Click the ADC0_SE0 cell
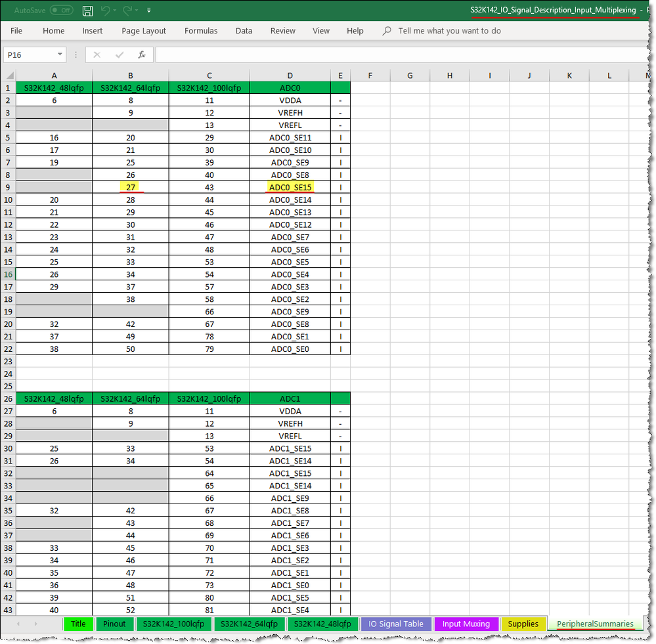 coord(290,349)
